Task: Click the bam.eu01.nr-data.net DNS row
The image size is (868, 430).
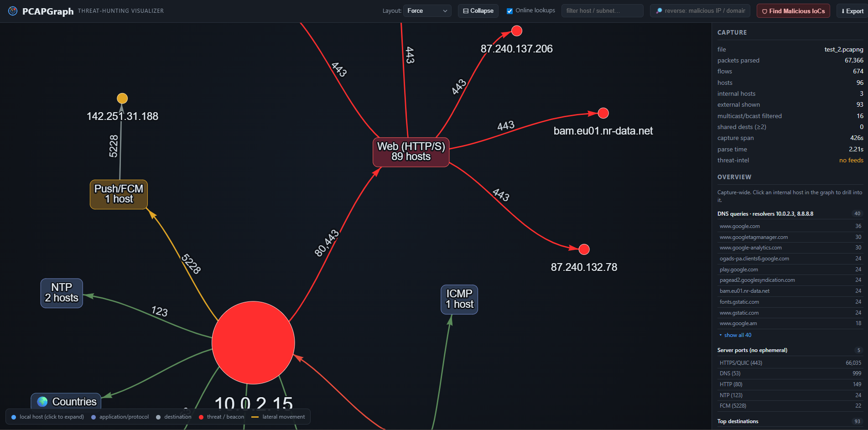Action: tap(790, 291)
